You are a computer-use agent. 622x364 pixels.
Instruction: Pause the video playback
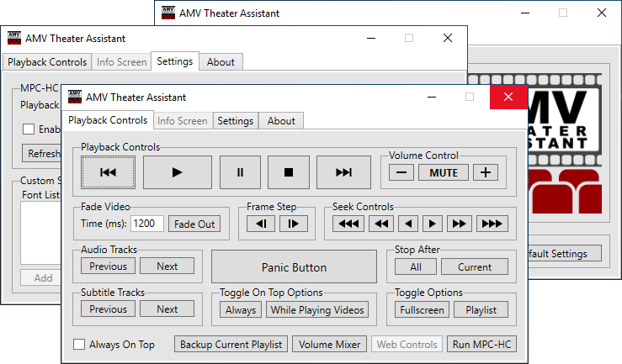click(240, 172)
